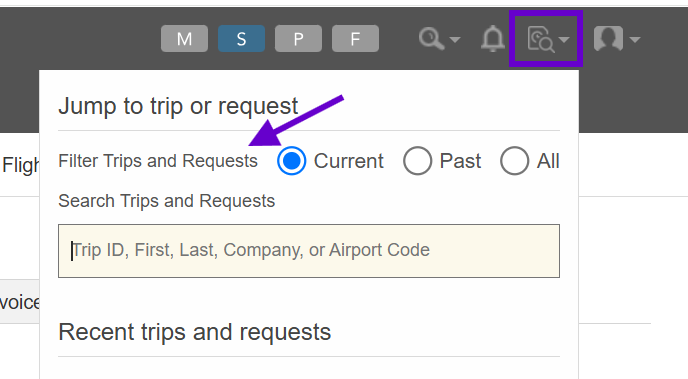Screen dimensions: 688x379
Task: Click the M mode button
Action: pos(184,39)
